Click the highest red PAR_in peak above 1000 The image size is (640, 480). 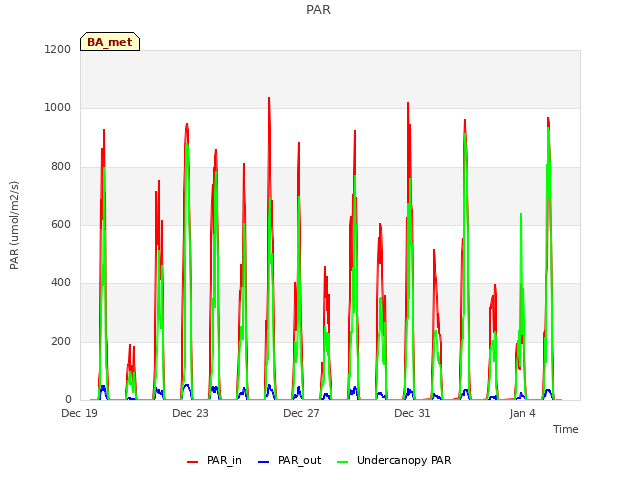coord(269,98)
